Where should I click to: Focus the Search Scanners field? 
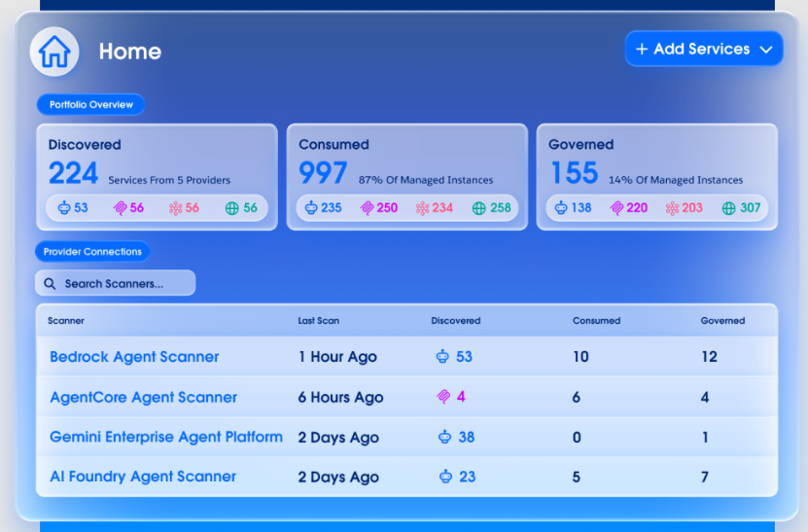pyautogui.click(x=116, y=283)
